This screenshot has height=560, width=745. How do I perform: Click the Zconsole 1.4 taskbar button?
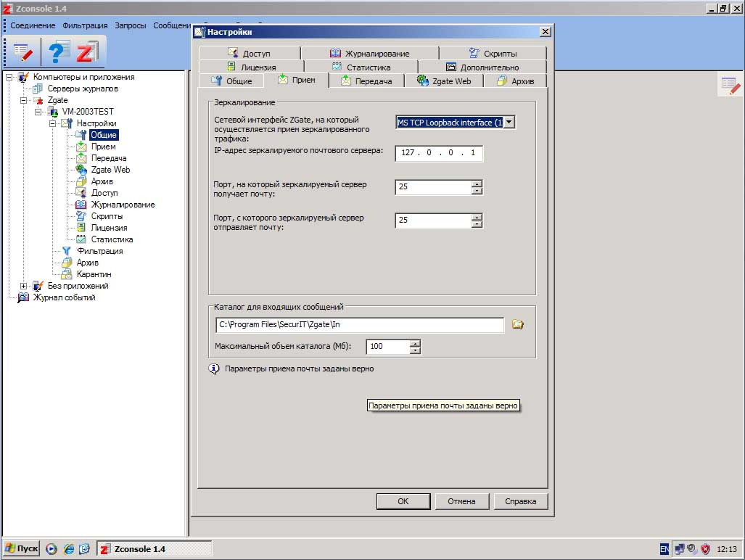pyautogui.click(x=155, y=548)
